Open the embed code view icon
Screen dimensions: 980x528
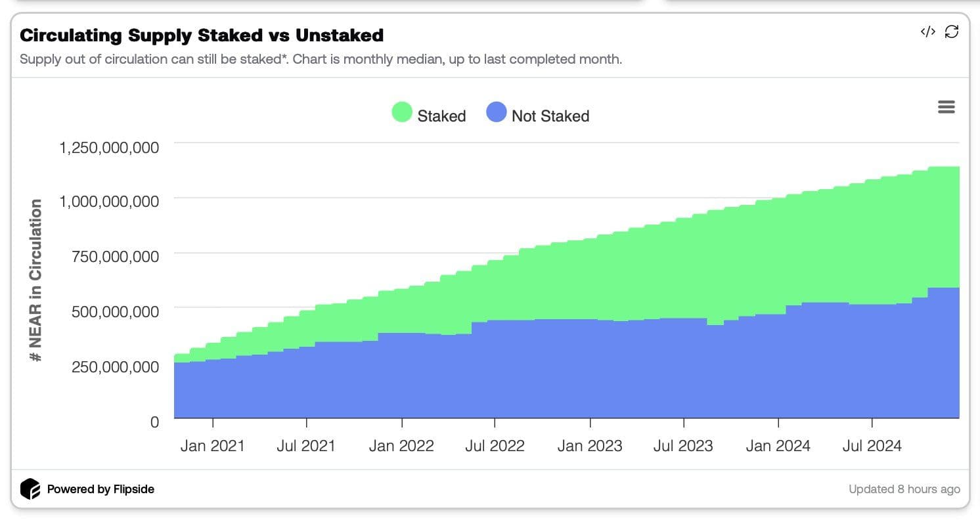pyautogui.click(x=927, y=31)
